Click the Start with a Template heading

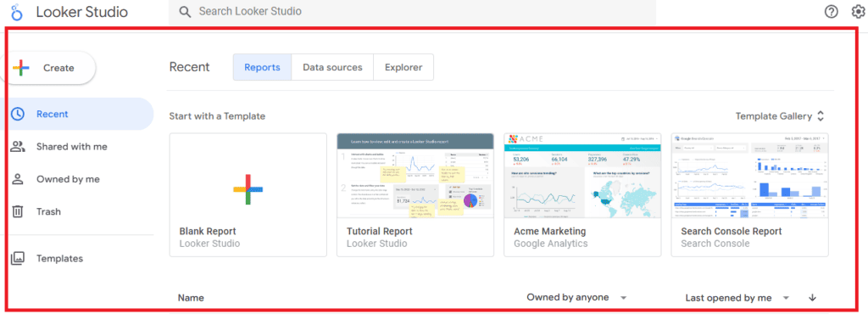click(x=217, y=116)
